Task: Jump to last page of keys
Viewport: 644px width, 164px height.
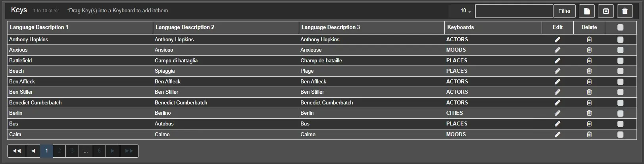Action: pyautogui.click(x=129, y=151)
